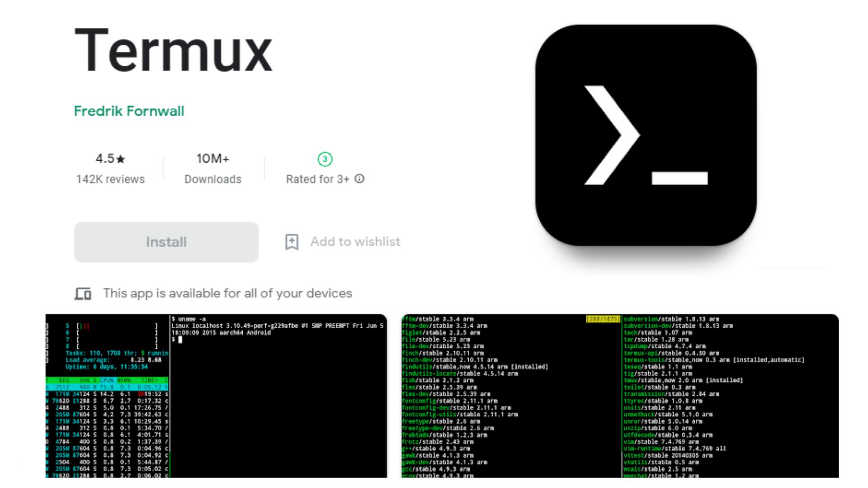Click the star icon beside the 4.5 rating
Viewport: 868px width, 488px height.
tap(121, 159)
